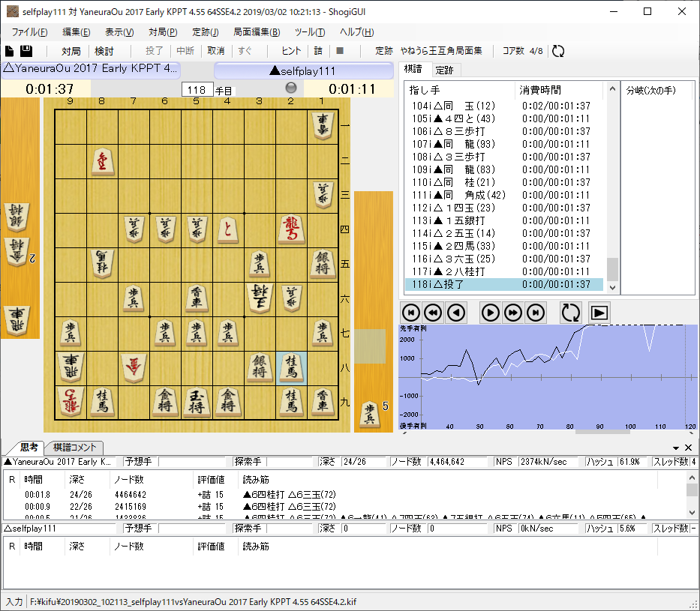The width and height of the screenshot is (700, 611).
Task: Switch to the 思考 tab
Action: [x=29, y=447]
